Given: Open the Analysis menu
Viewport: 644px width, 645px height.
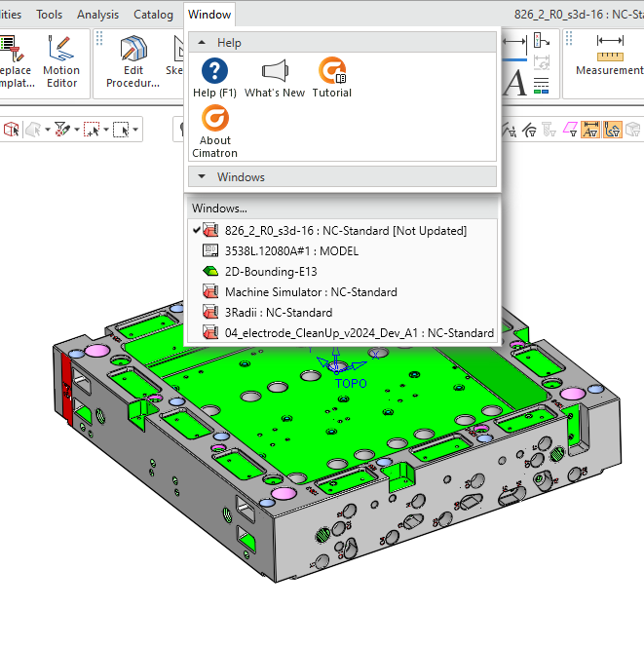Looking at the screenshot, I should click(x=97, y=15).
